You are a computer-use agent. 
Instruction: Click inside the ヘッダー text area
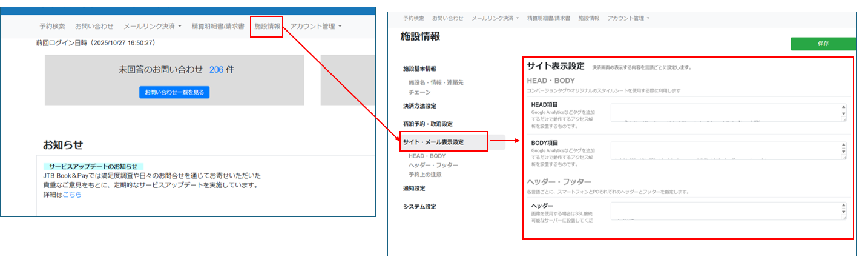tap(728, 211)
